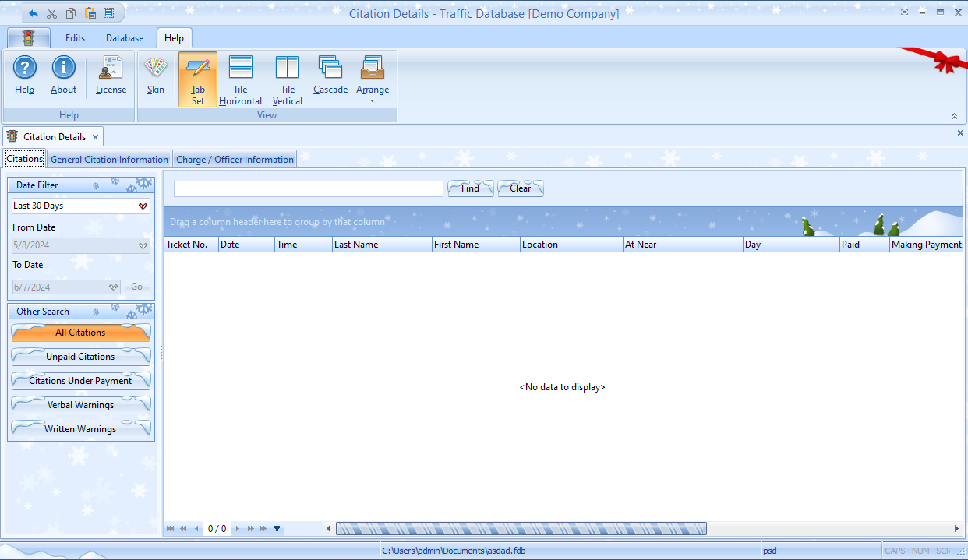
Task: Click the close X at right of document tab bar
Action: pos(960,133)
